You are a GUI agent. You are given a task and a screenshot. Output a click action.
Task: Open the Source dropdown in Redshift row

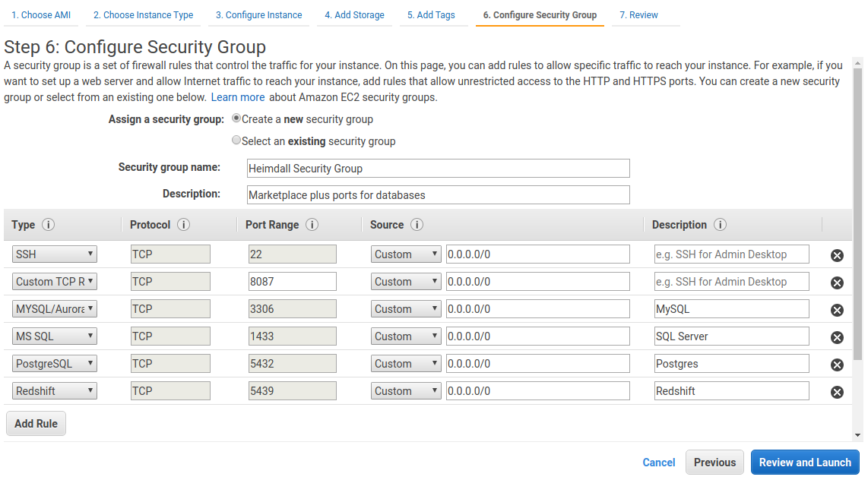coord(406,391)
